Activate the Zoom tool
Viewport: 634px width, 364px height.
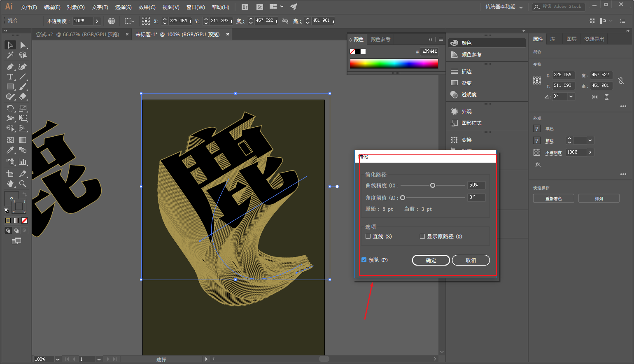tap(23, 184)
